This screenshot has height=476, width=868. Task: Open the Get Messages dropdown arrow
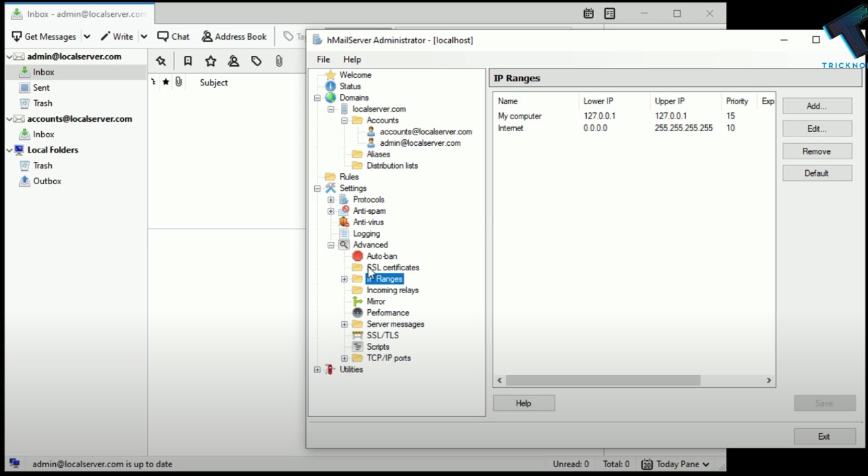point(87,36)
